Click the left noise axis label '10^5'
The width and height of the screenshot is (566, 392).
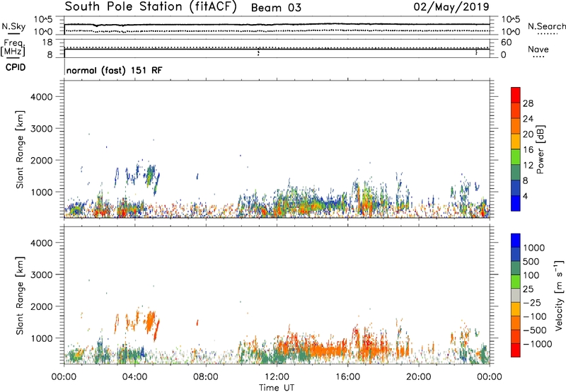pos(43,20)
